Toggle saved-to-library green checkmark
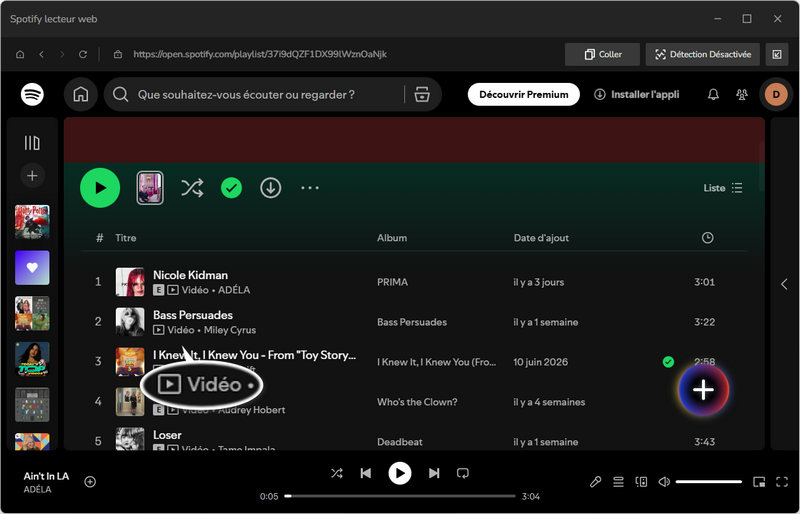Image resolution: width=800 pixels, height=514 pixels. point(231,188)
